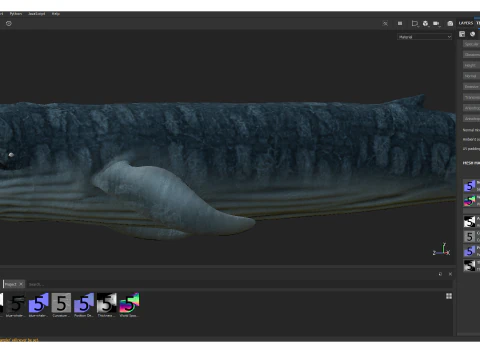Click the history clock icon in toolbar

coord(9,23)
